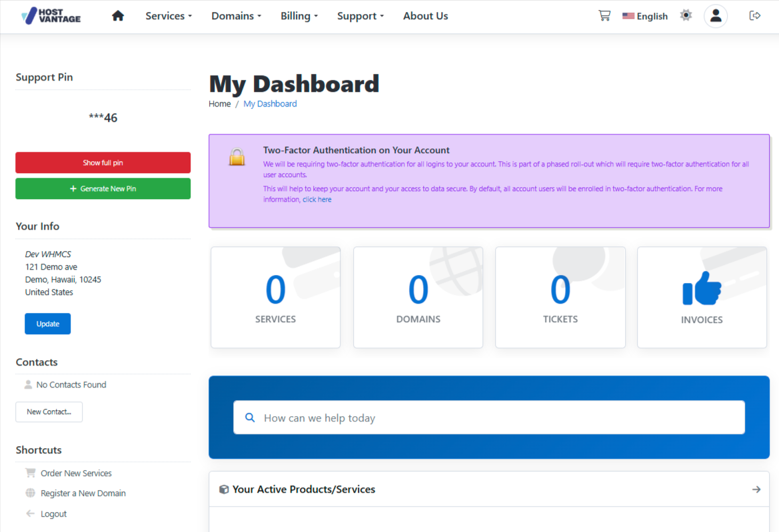Follow the 'click here' 2FA link
This screenshot has width=779, height=532.
pyautogui.click(x=317, y=200)
